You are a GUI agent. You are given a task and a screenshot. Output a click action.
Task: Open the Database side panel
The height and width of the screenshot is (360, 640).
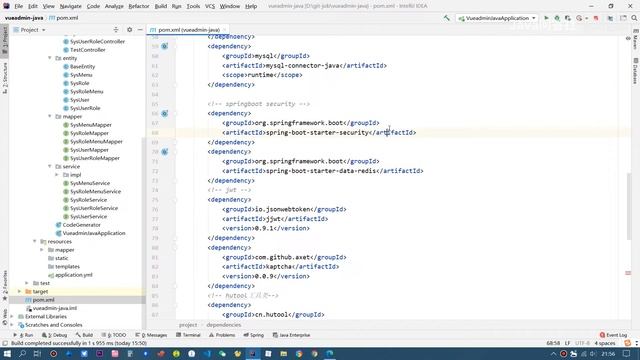[x=636, y=71]
